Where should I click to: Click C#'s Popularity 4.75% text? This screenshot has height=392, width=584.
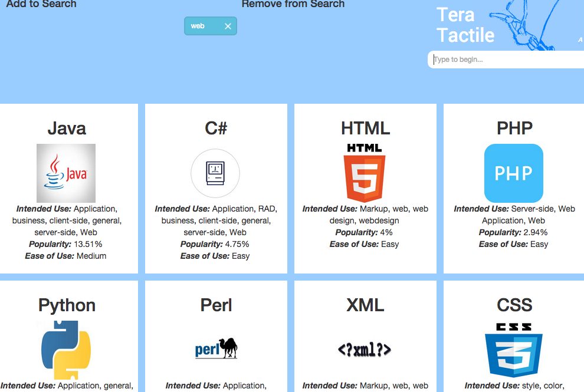click(x=215, y=244)
